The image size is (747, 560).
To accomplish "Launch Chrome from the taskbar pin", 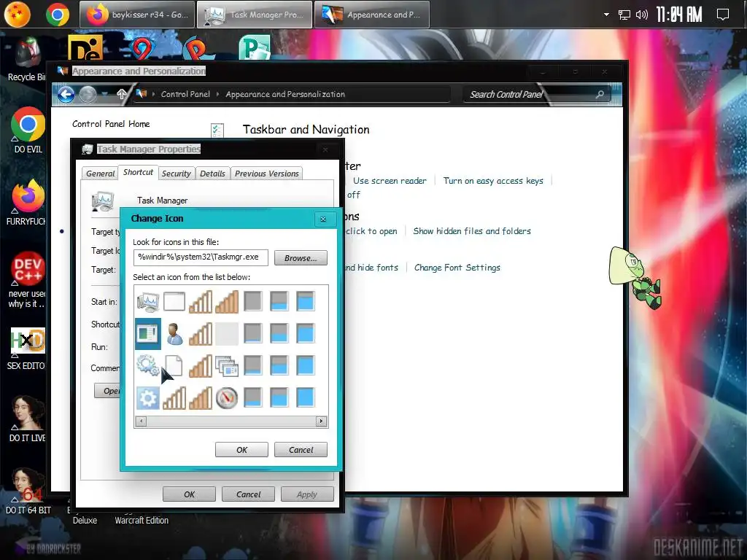I will pyautogui.click(x=57, y=15).
